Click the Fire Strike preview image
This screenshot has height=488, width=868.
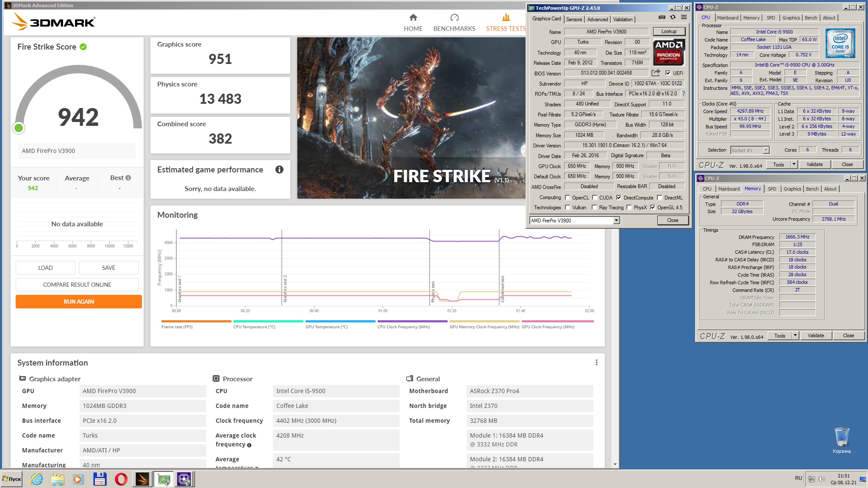[x=411, y=118]
